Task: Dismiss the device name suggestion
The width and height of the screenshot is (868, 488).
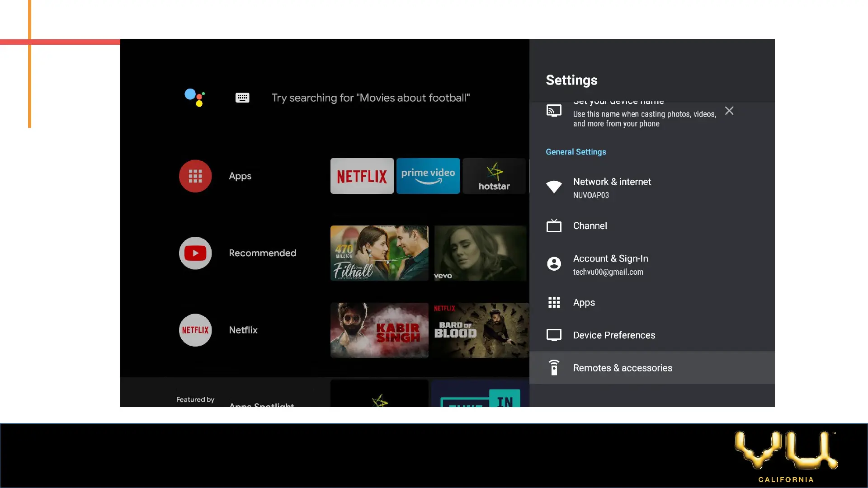Action: pos(729,111)
